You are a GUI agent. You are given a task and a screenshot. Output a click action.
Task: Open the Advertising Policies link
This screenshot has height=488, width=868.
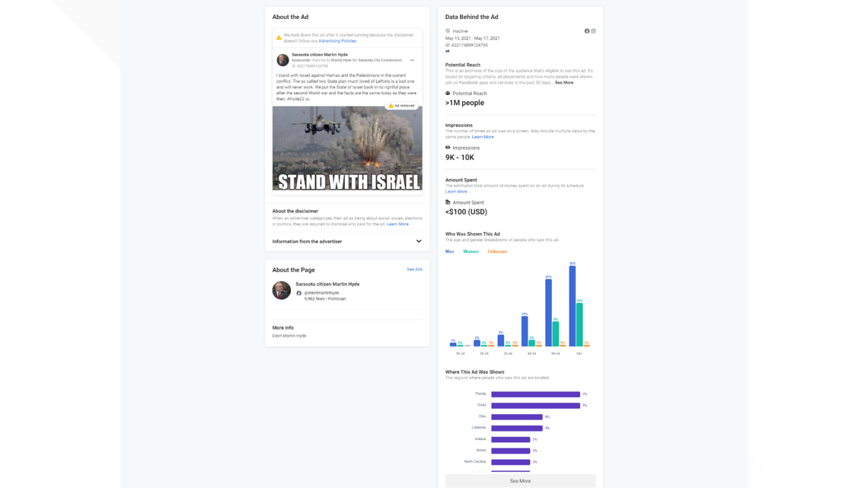(x=337, y=41)
